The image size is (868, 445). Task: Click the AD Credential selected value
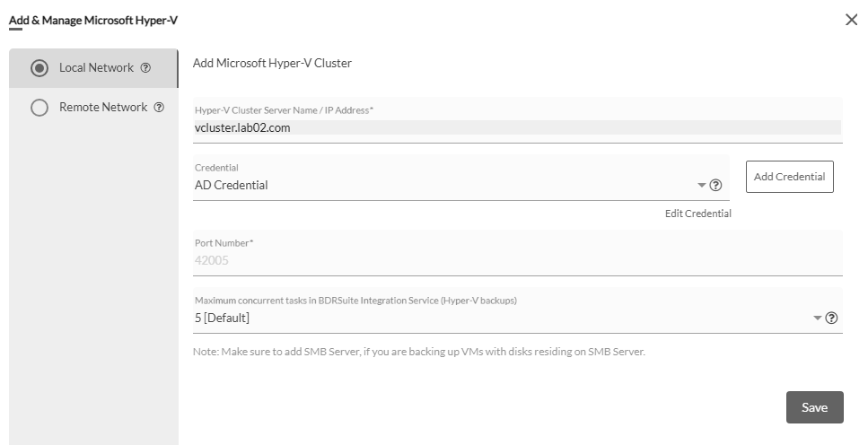tap(232, 186)
